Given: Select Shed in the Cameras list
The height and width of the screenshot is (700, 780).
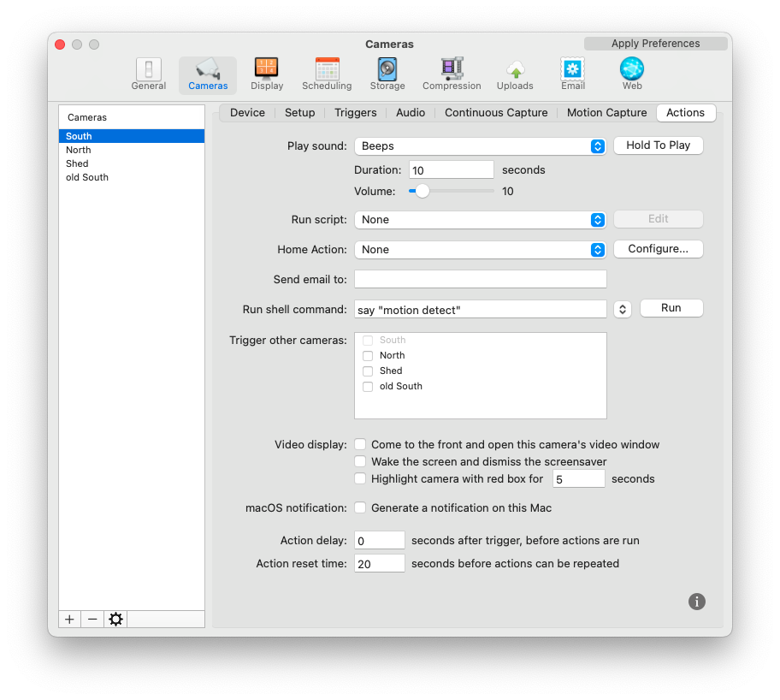Looking at the screenshot, I should click(132, 163).
